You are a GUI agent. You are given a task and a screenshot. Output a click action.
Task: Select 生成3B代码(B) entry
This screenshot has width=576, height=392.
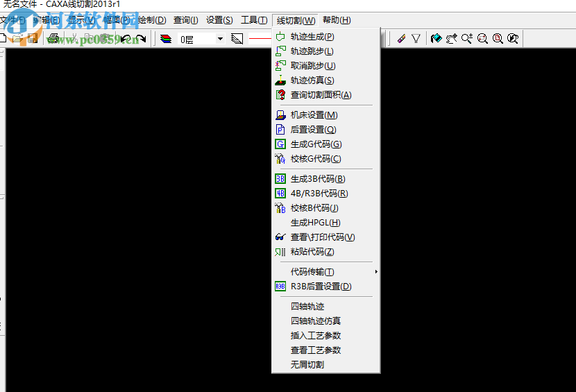coord(326,179)
